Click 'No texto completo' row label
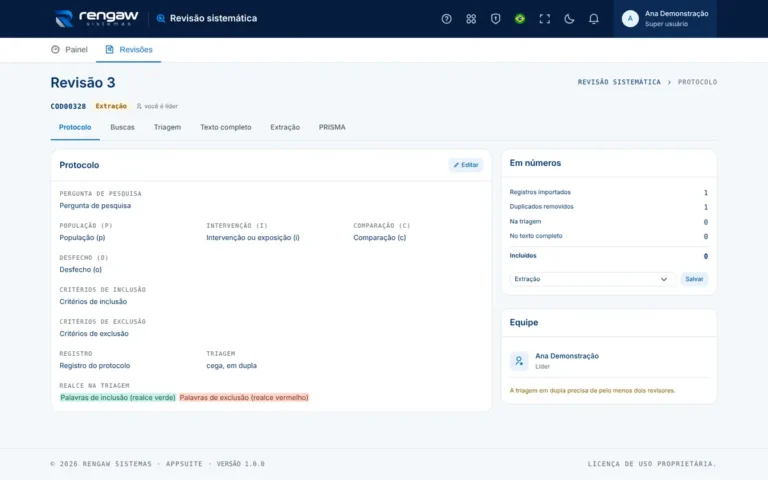Screen dimensions: 768x480 click(536, 236)
